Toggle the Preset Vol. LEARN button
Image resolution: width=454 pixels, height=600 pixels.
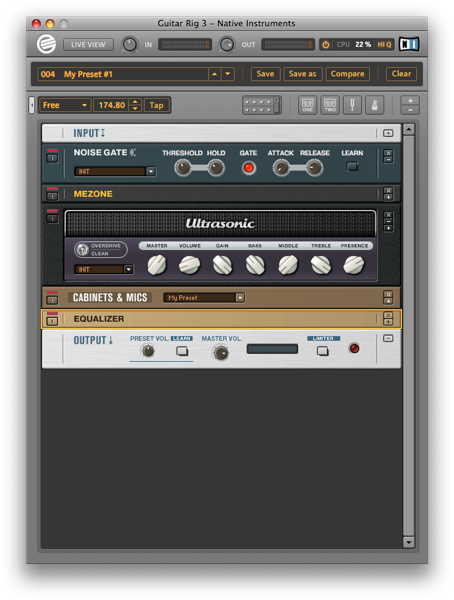tap(182, 351)
